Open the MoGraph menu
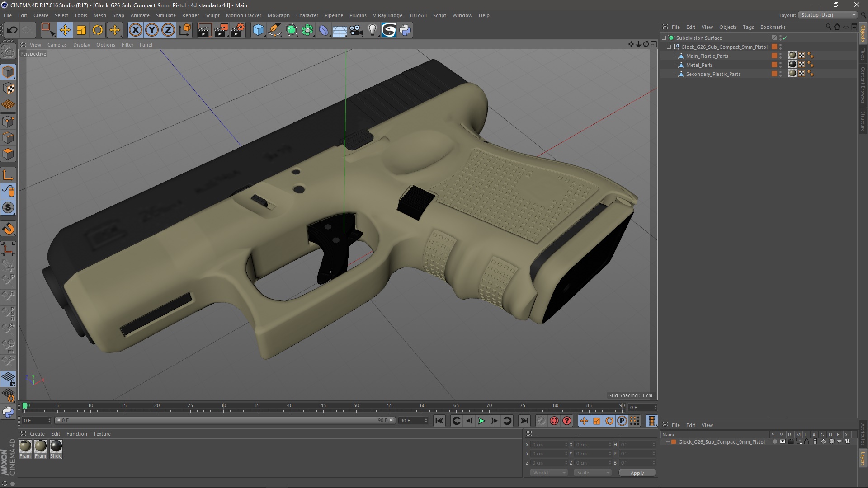The image size is (868, 488). pos(278,15)
